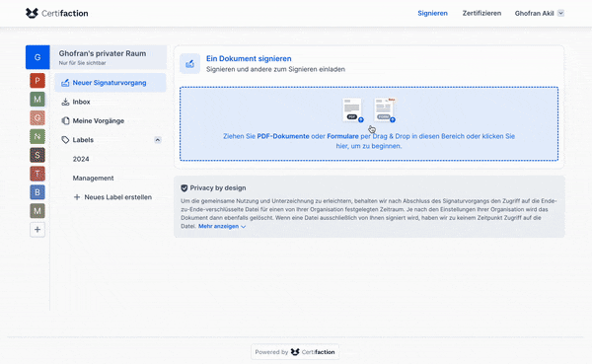Image resolution: width=592 pixels, height=364 pixels.
Task: Click the plus icon beside Neues Label erstellen
Action: pos(77,197)
